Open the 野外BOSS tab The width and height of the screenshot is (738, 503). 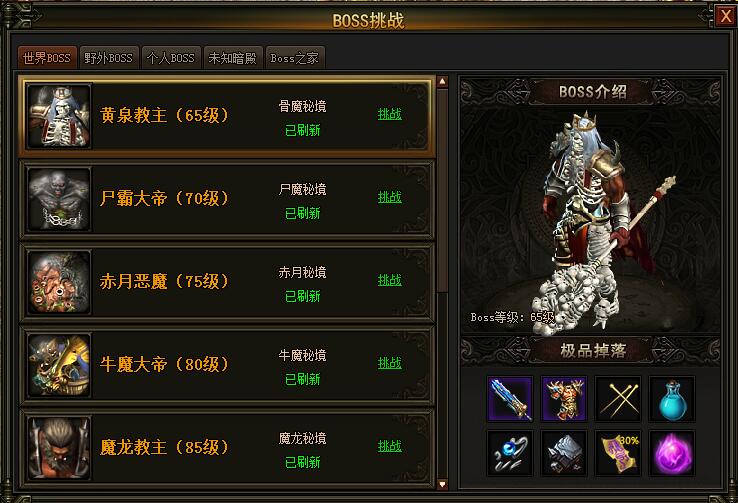click(109, 58)
